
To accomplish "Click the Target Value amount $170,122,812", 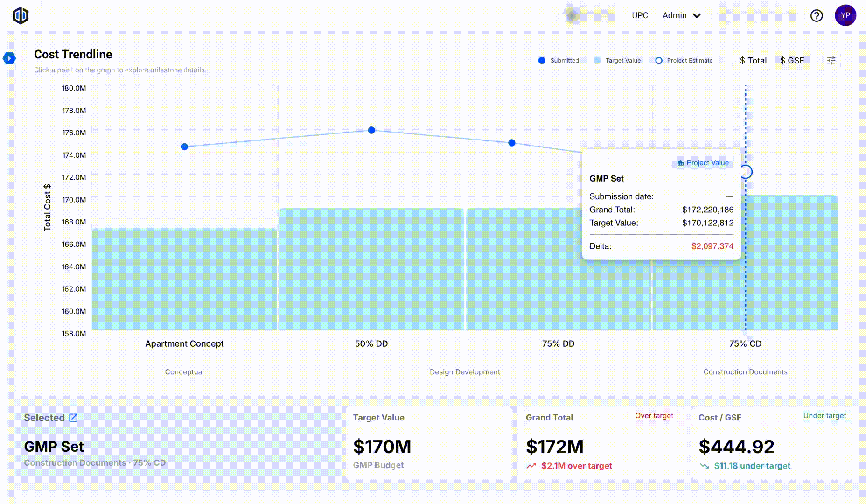I will tap(708, 223).
